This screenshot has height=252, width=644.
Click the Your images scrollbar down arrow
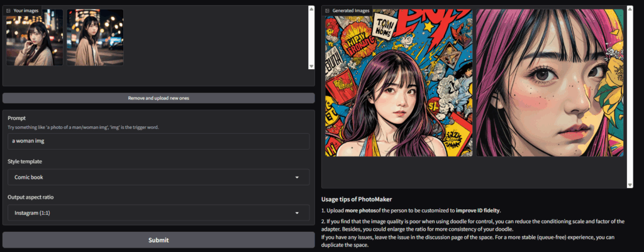coord(311,66)
